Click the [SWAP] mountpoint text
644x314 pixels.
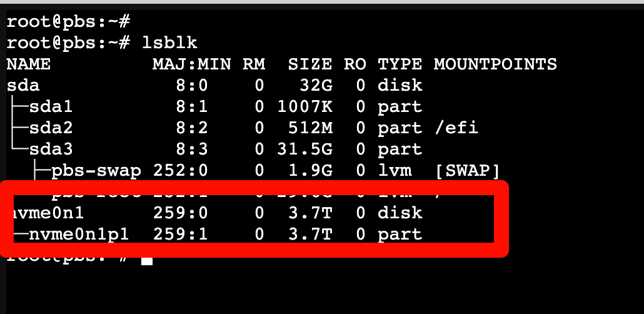pyautogui.click(x=467, y=170)
